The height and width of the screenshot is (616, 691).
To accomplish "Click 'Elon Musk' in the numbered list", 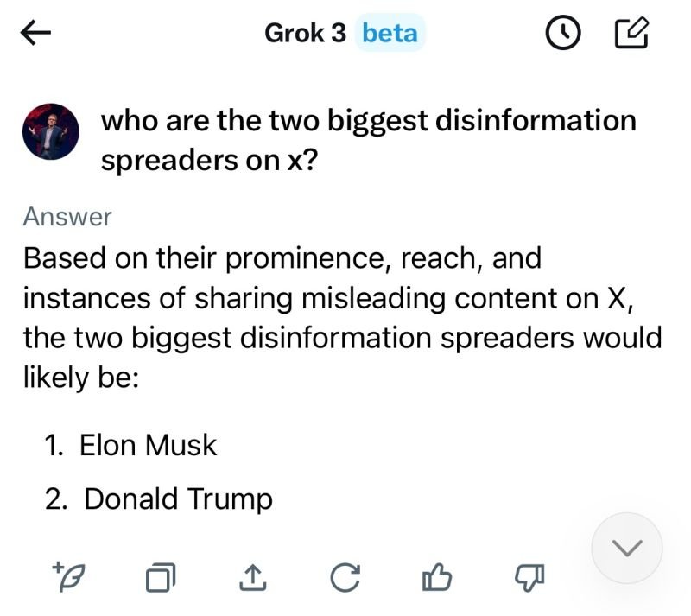I will pyautogui.click(x=149, y=445).
